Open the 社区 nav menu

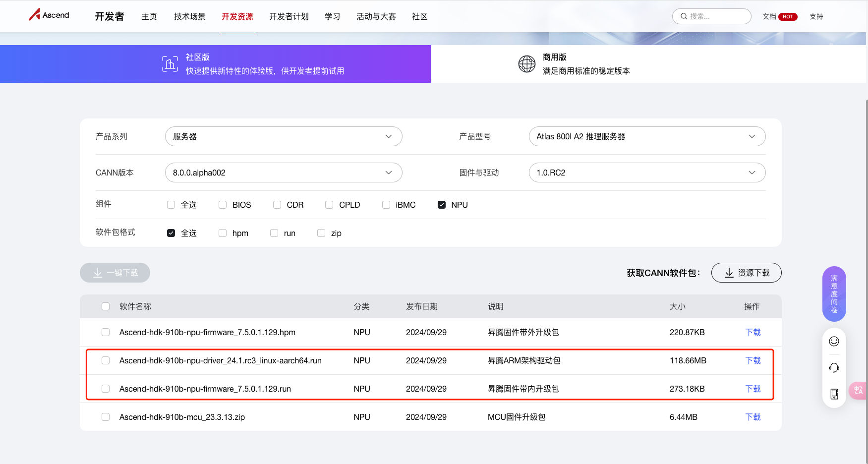point(420,16)
